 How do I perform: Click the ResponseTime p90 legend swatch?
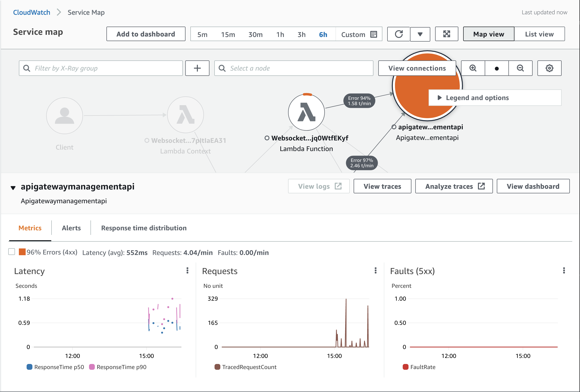92,367
